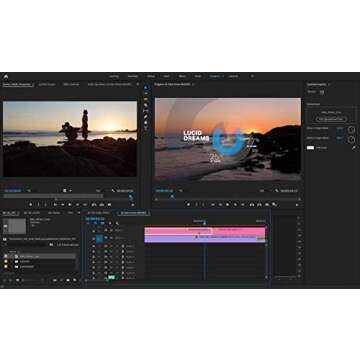Solo the first audio track
The image size is (360, 360).
click(x=117, y=246)
